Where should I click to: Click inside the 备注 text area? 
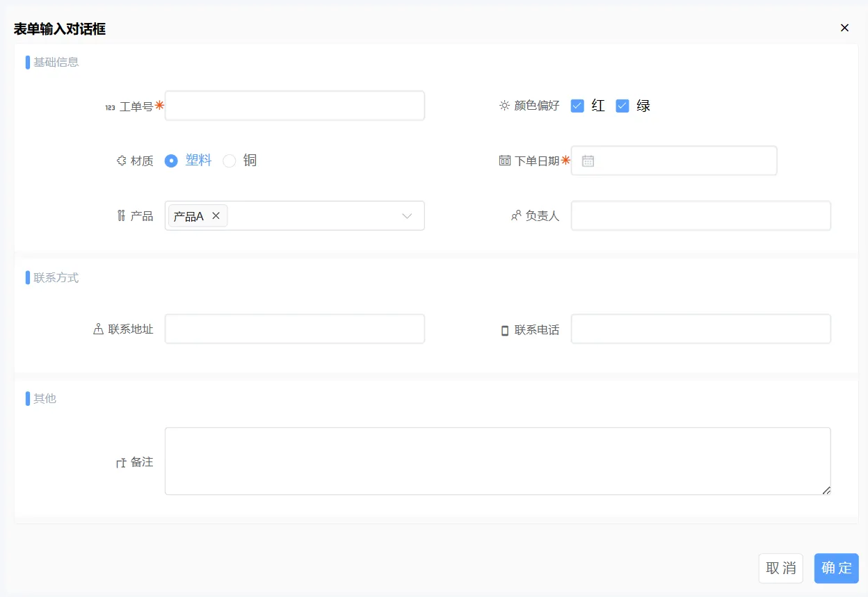[x=498, y=461]
